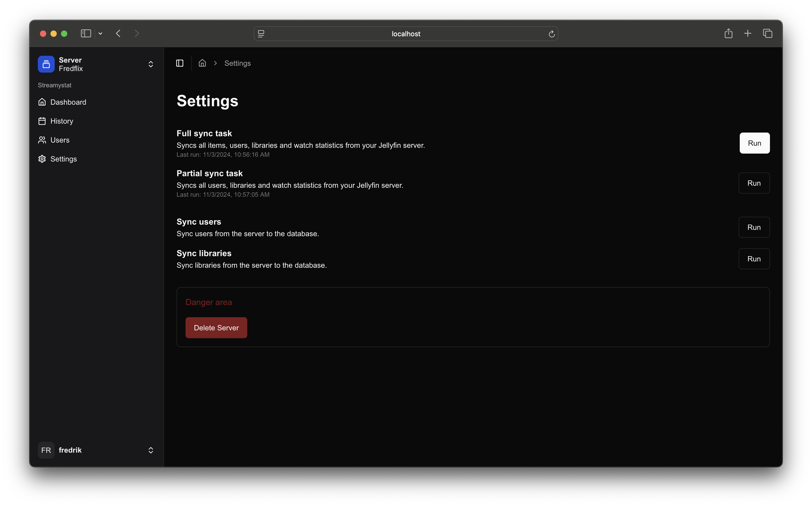The image size is (812, 506).
Task: Run the Full sync task
Action: [754, 143]
